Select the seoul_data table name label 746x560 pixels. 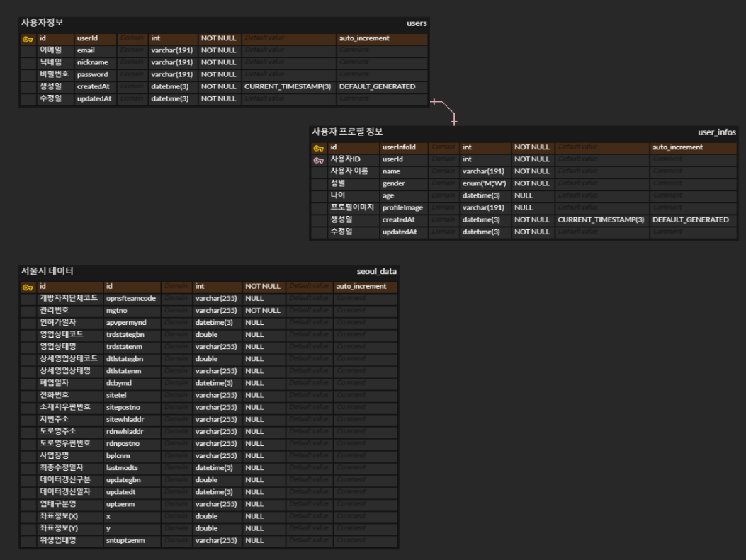[376, 271]
